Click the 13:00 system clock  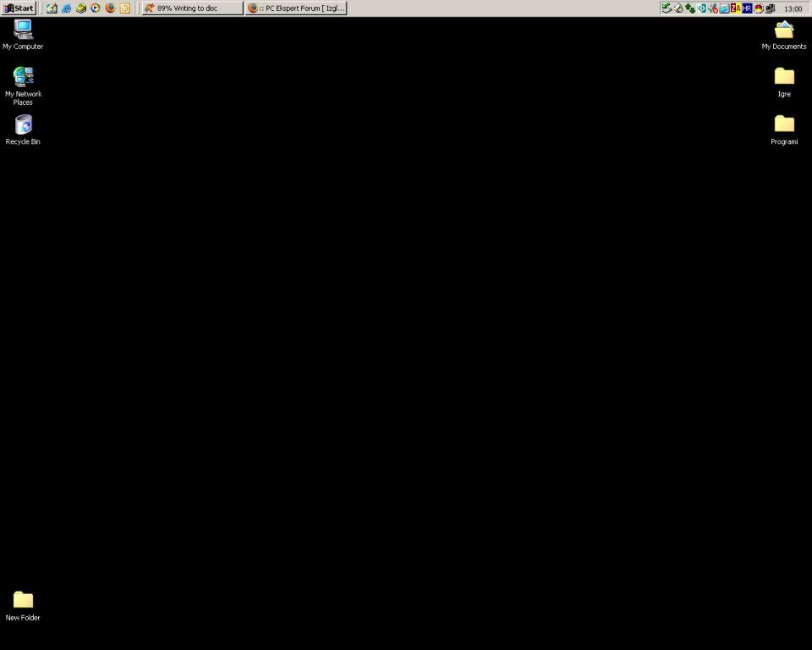point(793,8)
